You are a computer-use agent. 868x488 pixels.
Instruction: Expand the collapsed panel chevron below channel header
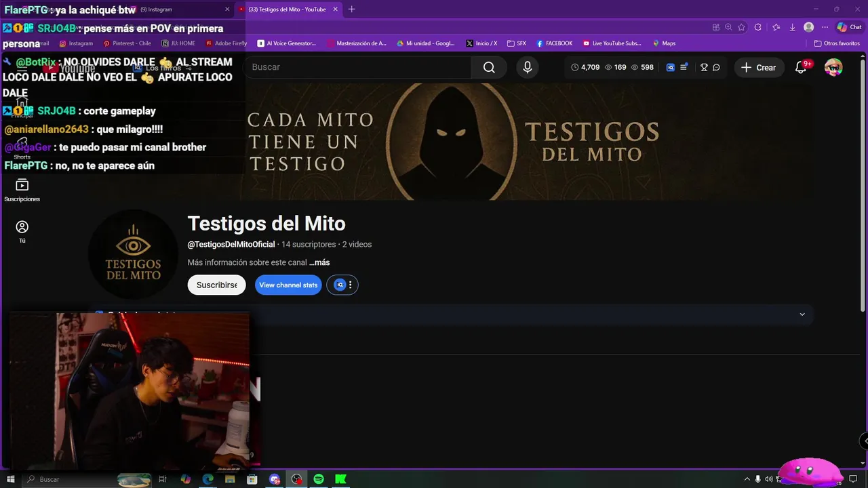click(x=802, y=314)
